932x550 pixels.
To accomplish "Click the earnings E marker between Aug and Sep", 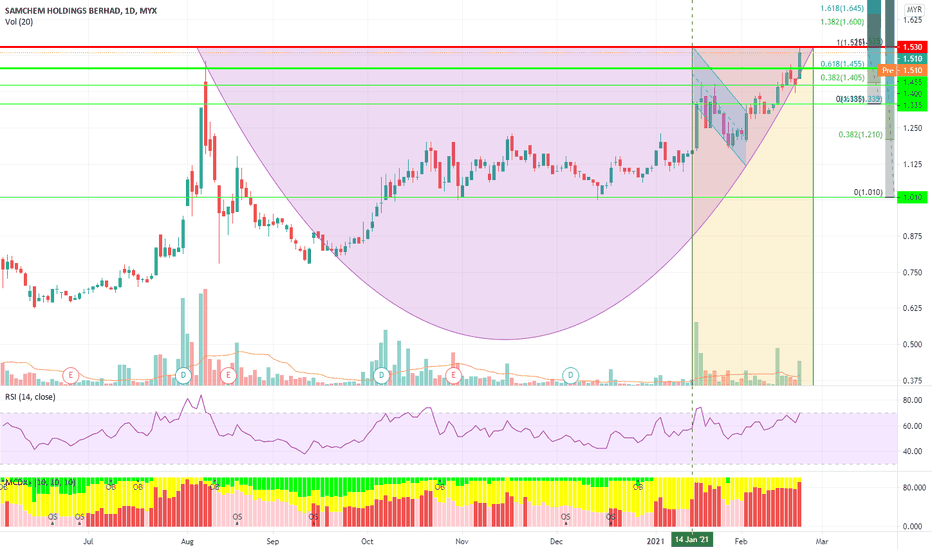I will pos(228,375).
